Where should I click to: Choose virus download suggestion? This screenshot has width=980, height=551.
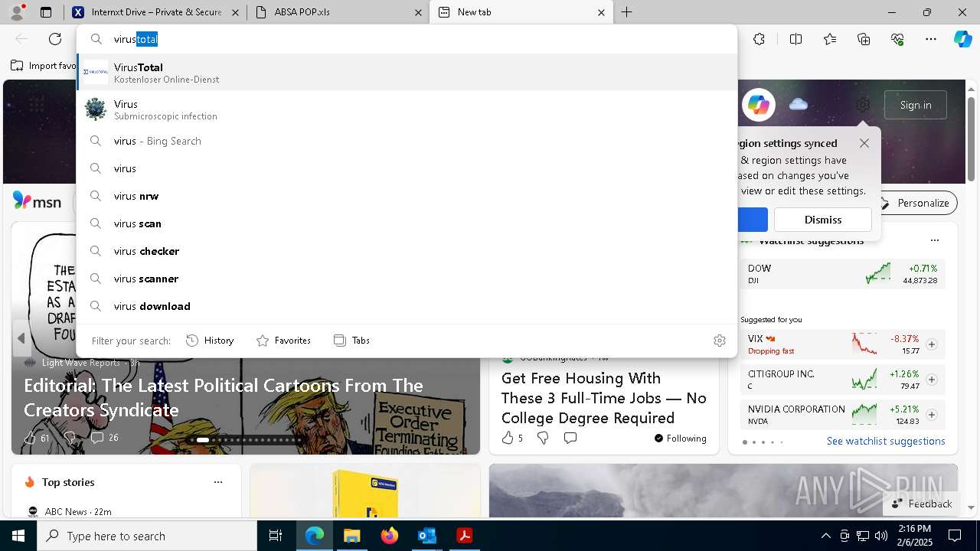(407, 306)
